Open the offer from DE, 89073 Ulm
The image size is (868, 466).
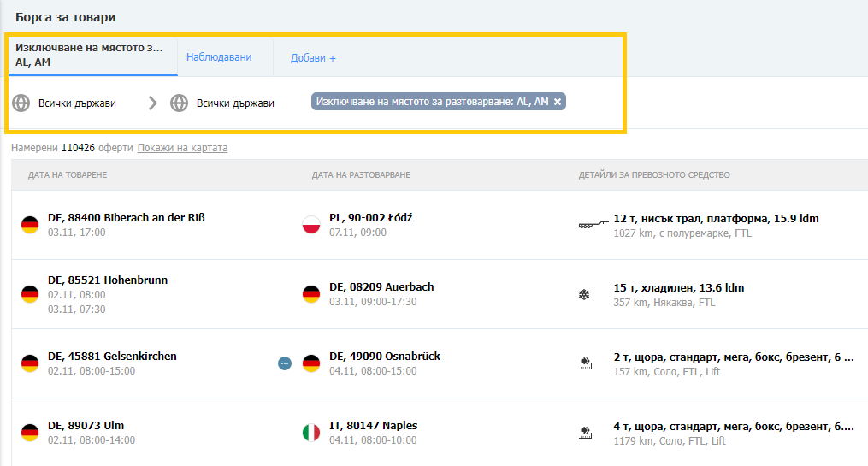tap(86, 426)
